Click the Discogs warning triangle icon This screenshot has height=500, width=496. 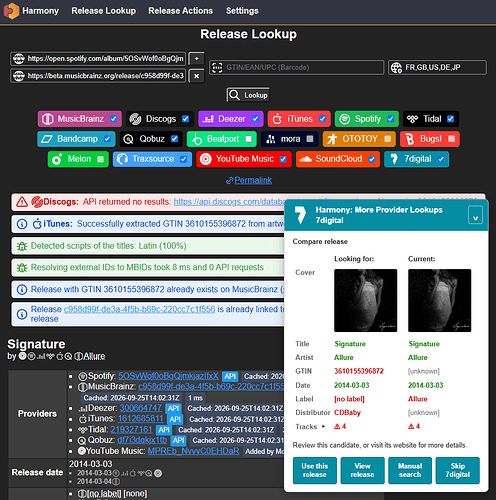click(22, 202)
